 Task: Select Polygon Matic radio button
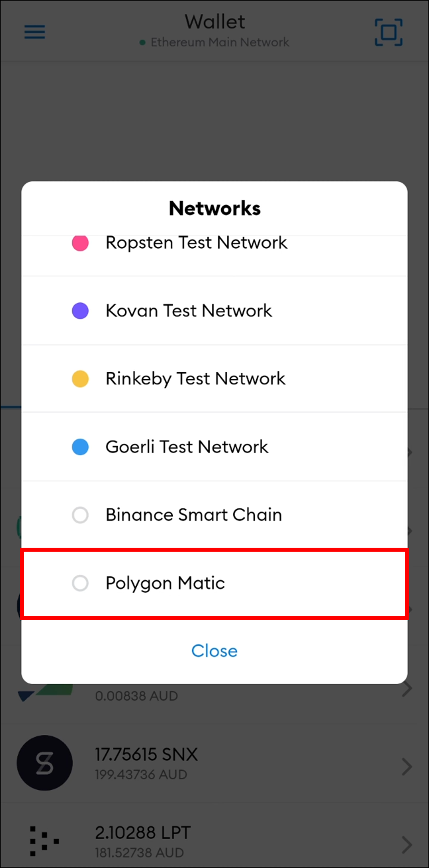[80, 583]
